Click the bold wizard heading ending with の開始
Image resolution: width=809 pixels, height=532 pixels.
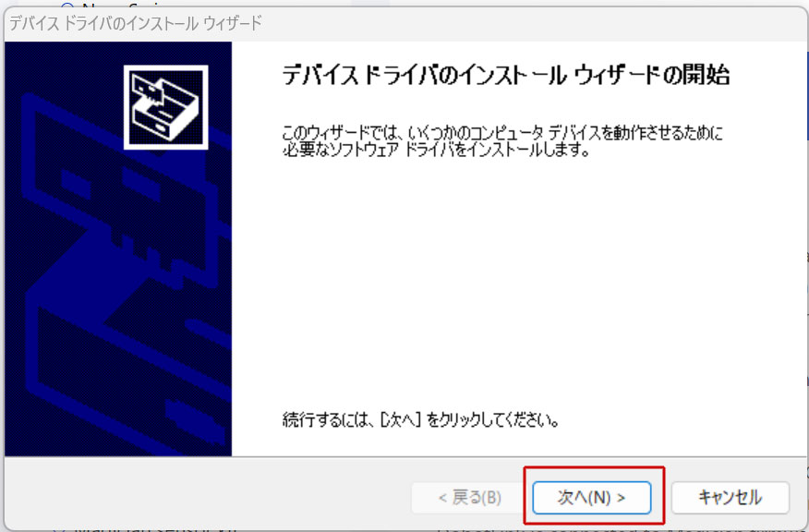pos(504,77)
